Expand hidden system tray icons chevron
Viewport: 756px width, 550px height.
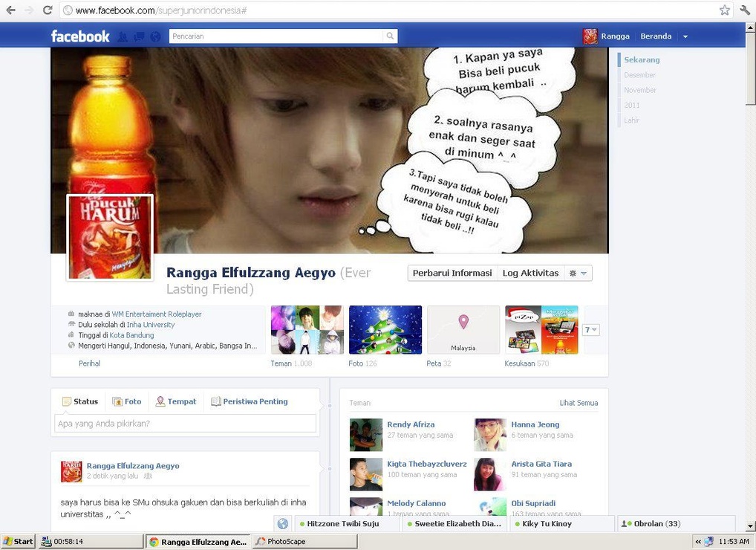click(697, 542)
